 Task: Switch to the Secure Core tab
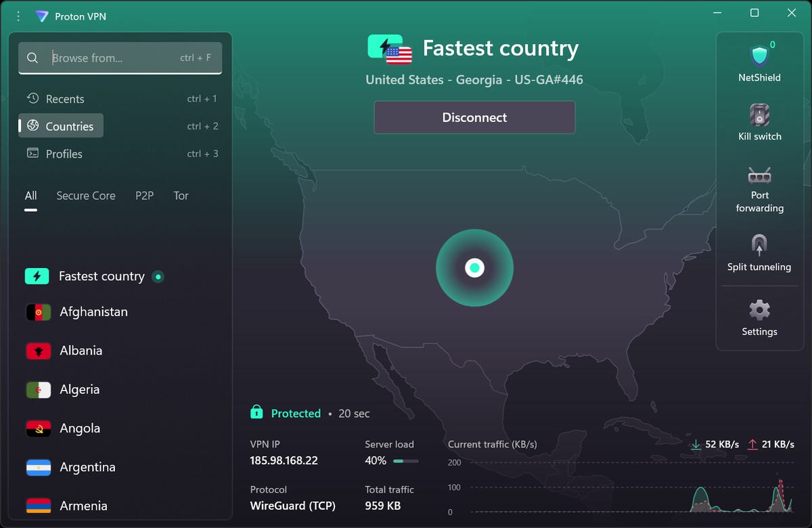[86, 196]
